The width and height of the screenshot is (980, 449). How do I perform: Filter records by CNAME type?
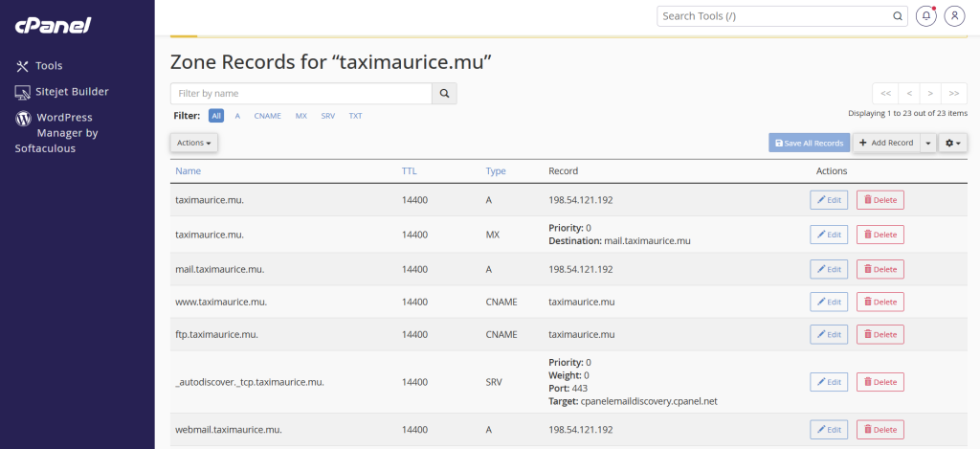click(x=267, y=116)
